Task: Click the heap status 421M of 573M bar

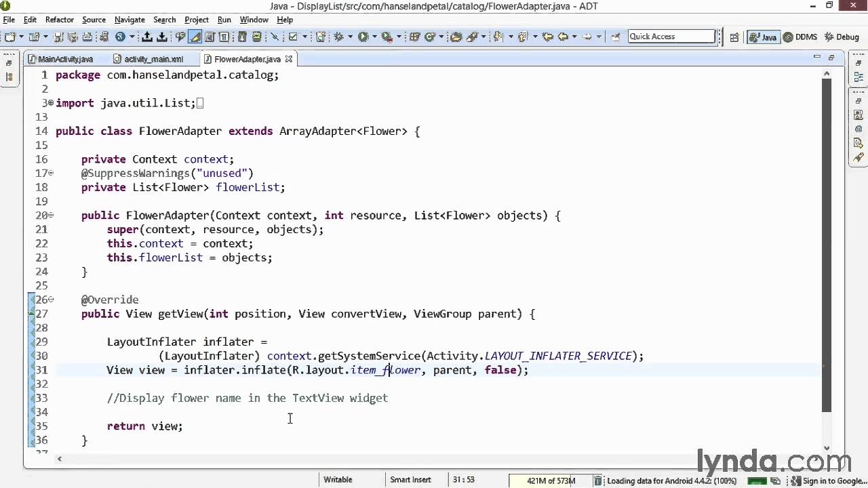Action: click(551, 481)
